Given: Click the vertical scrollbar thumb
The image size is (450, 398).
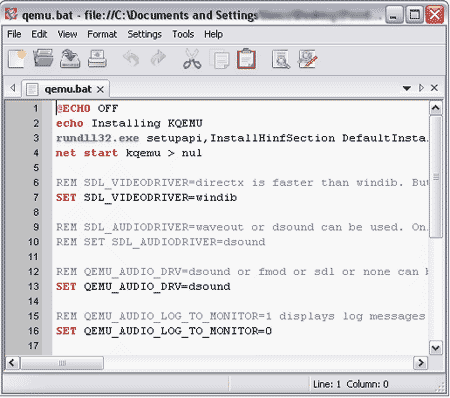Looking at the screenshot, I should click(435, 177).
